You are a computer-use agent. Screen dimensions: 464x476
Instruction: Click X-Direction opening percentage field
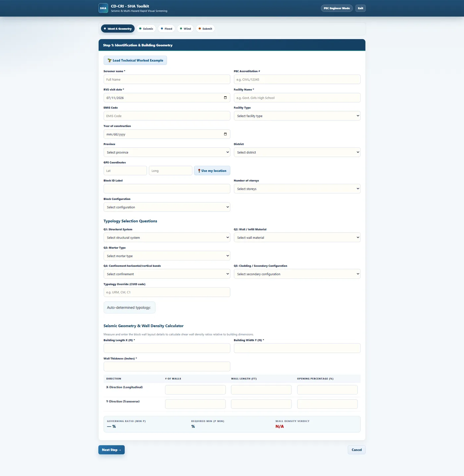tap(327, 390)
